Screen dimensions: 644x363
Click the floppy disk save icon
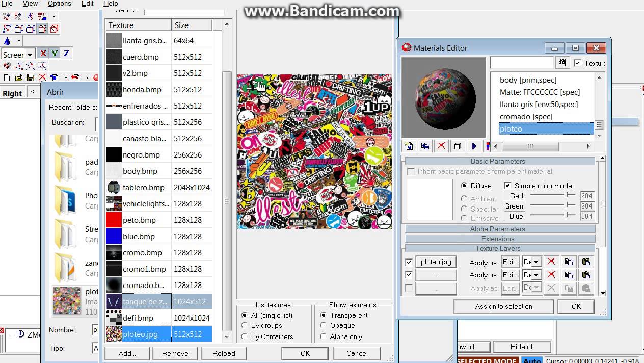[x=31, y=78]
